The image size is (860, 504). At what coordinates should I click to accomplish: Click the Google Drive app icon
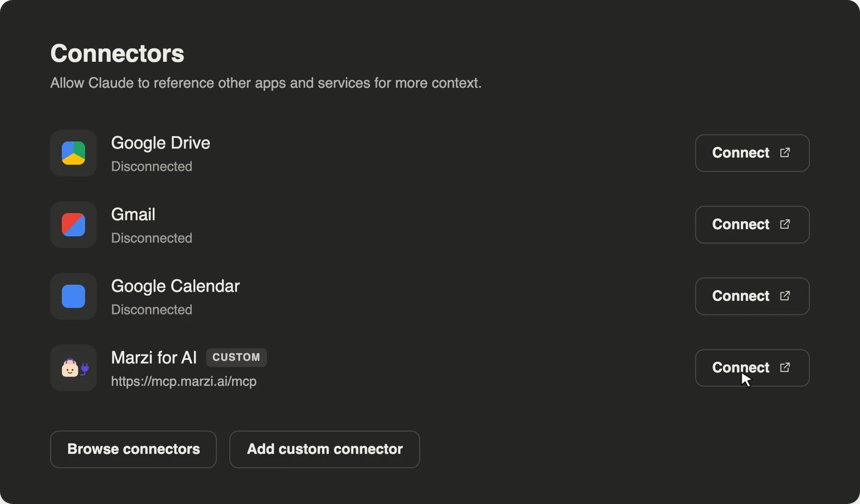click(x=73, y=153)
